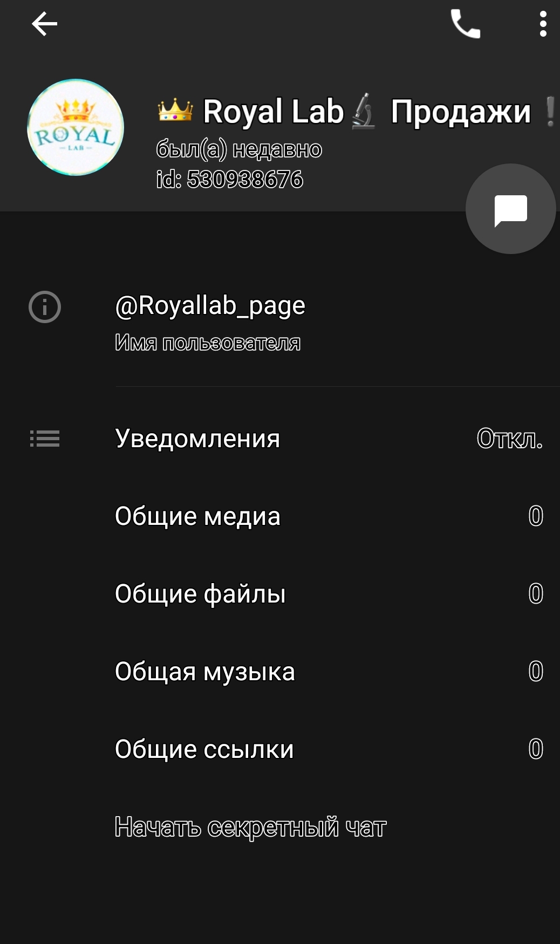Tap the back arrow icon
The image size is (560, 944).
[x=44, y=24]
